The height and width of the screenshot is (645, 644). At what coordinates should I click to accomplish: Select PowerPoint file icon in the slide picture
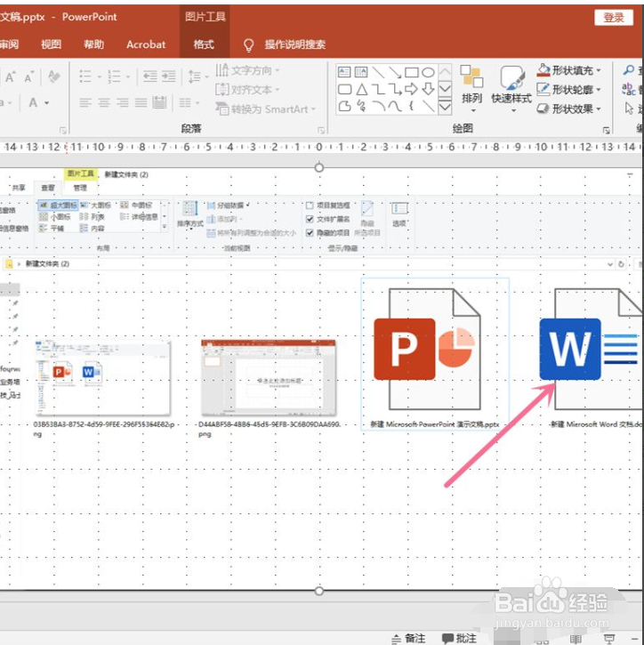(428, 349)
